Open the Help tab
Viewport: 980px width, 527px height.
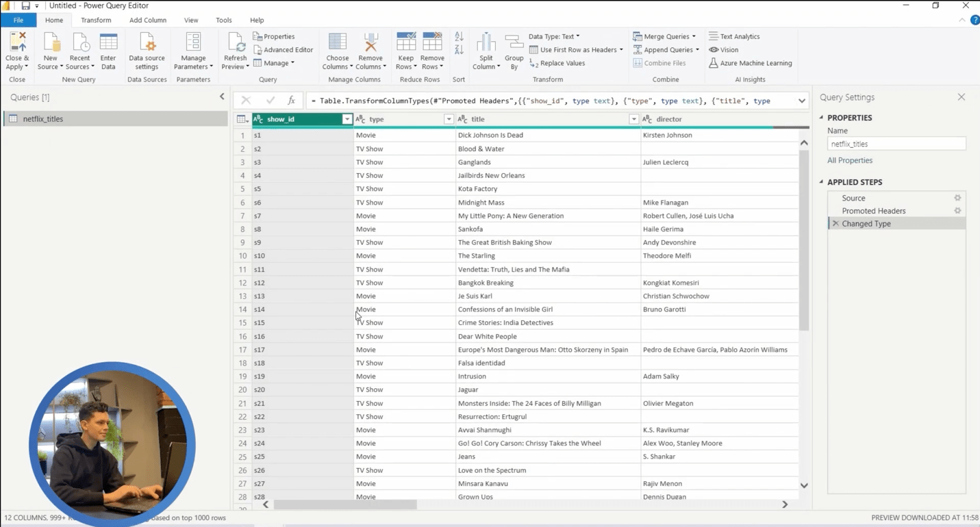click(257, 21)
